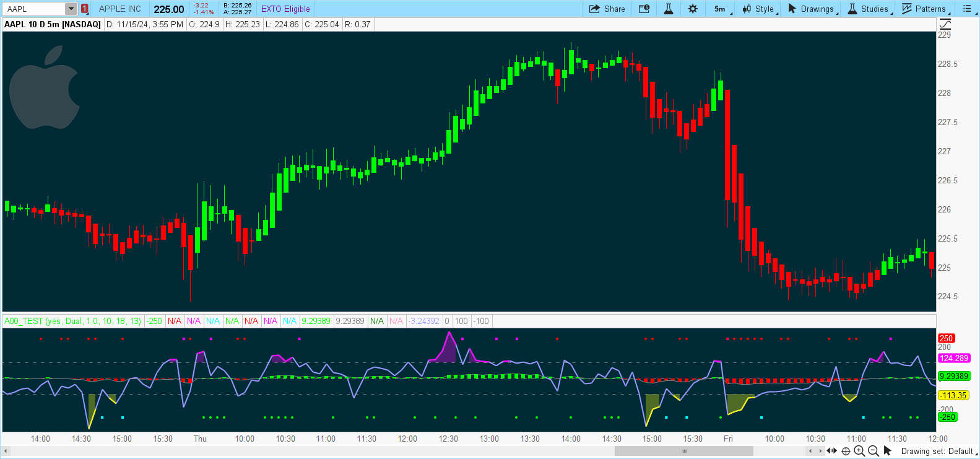Click the magenta 124.289 axis bubble

pos(954,358)
